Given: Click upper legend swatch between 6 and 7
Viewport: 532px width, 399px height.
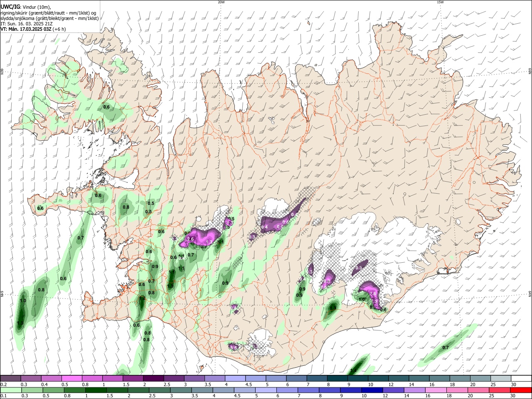Looking at the screenshot, I should (296, 379).
